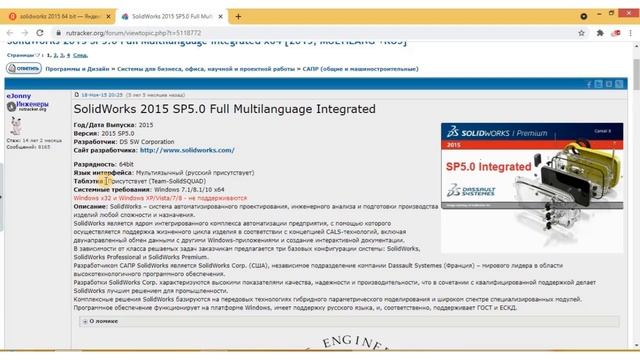The width and height of the screenshot is (640, 360).
Task: Reload the rutracker page
Action: [40, 33]
